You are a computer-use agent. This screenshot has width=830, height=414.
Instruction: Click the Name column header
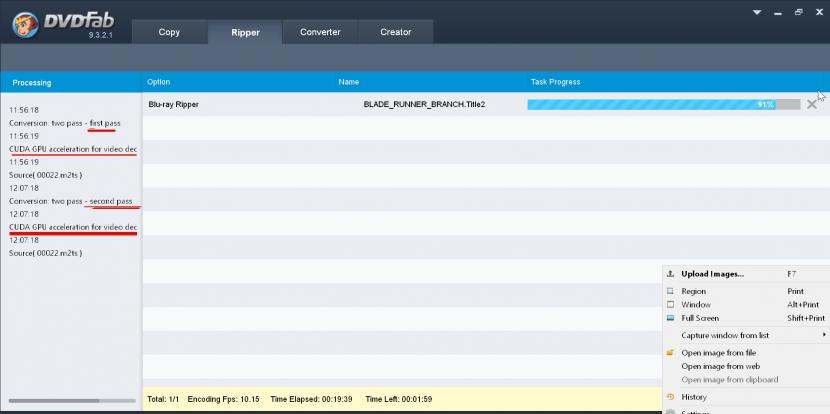(x=348, y=82)
